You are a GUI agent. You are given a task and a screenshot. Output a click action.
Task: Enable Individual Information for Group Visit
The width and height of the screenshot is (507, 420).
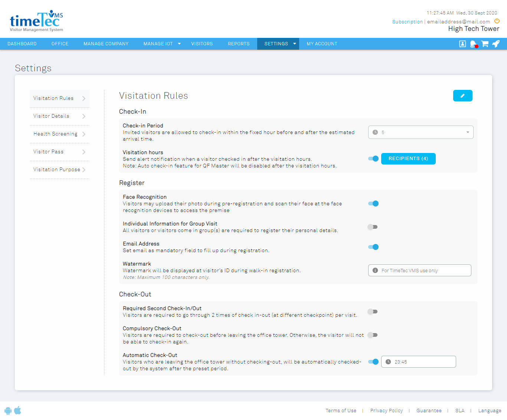pos(373,227)
